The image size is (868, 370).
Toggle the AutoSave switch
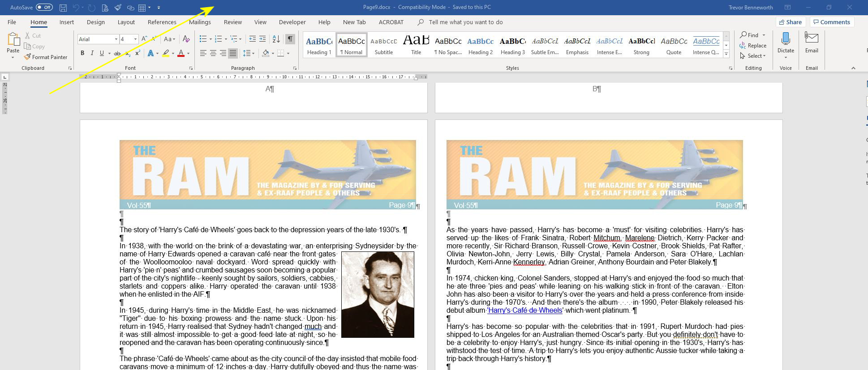44,8
